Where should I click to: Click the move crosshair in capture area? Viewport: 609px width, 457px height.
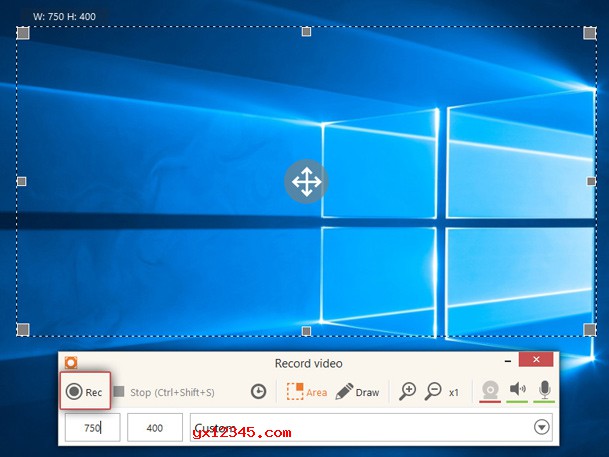click(x=306, y=181)
